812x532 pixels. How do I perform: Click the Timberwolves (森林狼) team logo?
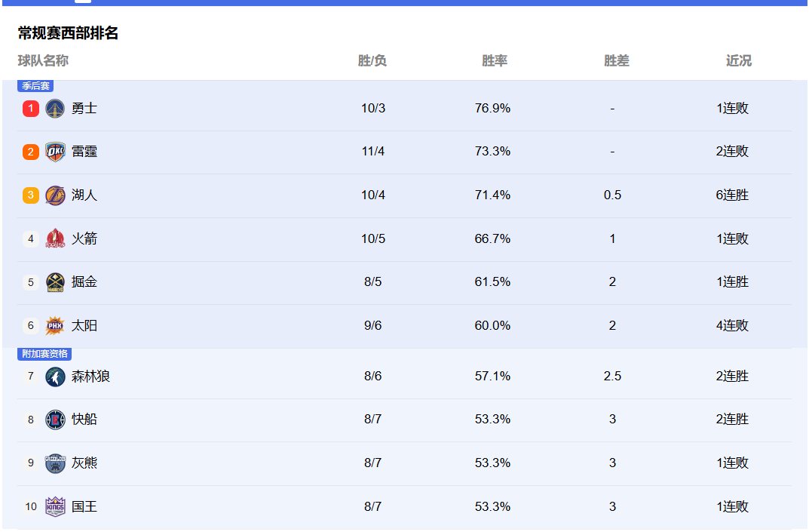55,377
